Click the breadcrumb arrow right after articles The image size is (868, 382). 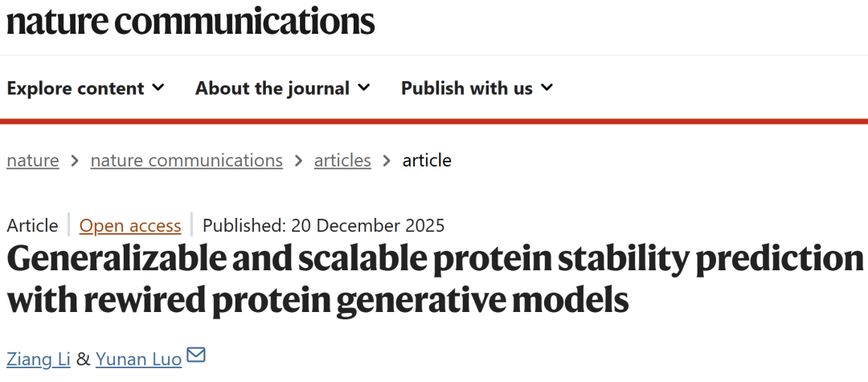387,161
